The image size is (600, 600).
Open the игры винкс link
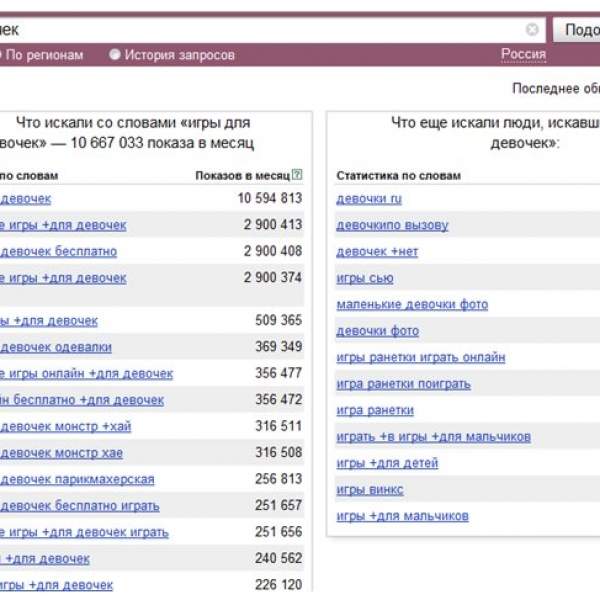(x=370, y=489)
